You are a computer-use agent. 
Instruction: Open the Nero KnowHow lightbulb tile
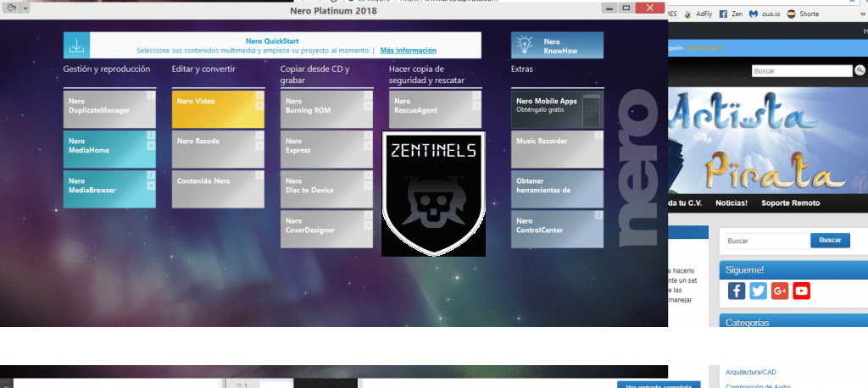click(x=557, y=46)
